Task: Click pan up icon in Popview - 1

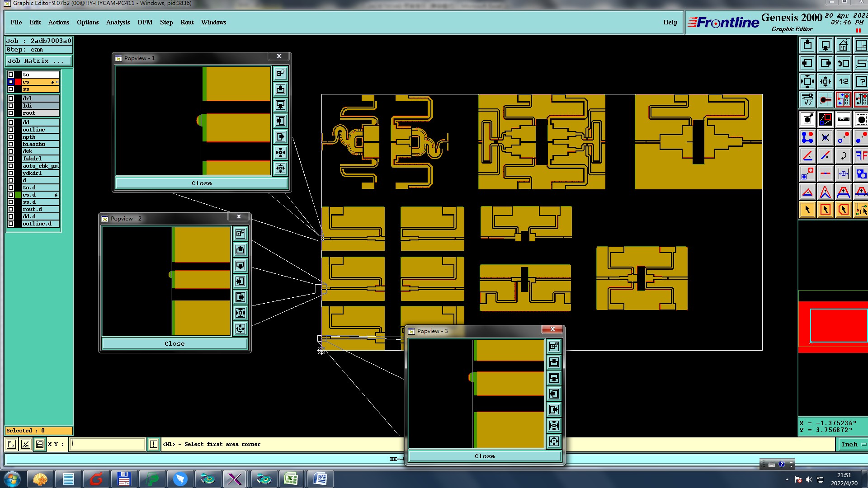Action: 280,89
